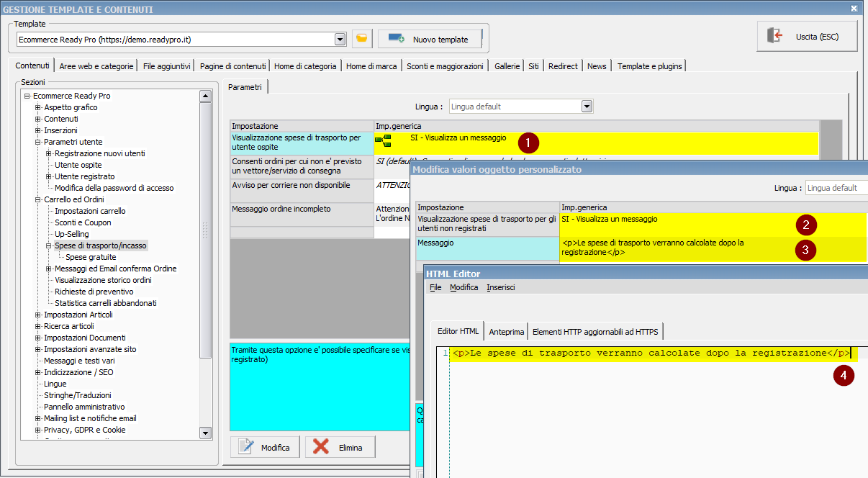Open the Anteprima tab in HTML Editor
Screen dimensions: 868x478
506,332
